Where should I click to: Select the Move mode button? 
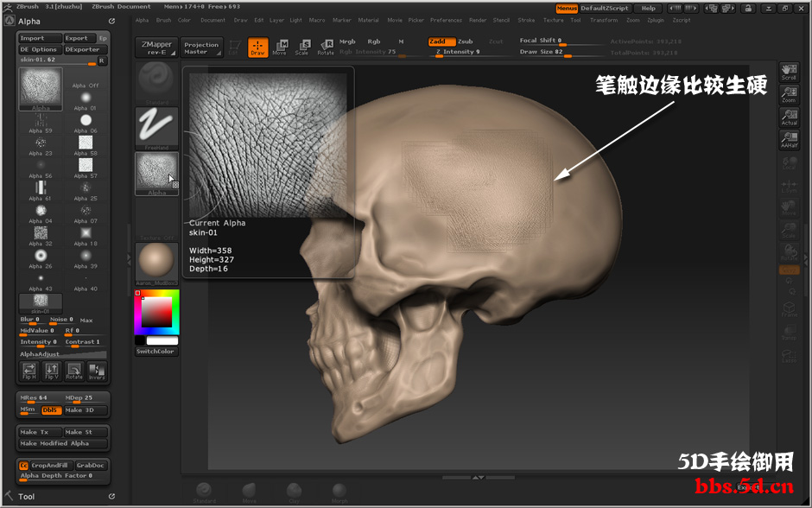(280, 48)
